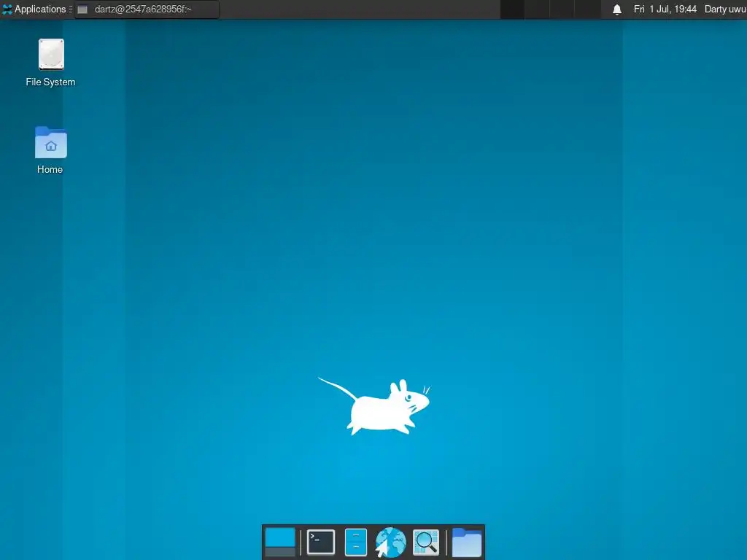Image resolution: width=747 pixels, height=560 pixels.
Task: Open the clock showing Fri 1 Jul, 19:44
Action: click(x=665, y=9)
